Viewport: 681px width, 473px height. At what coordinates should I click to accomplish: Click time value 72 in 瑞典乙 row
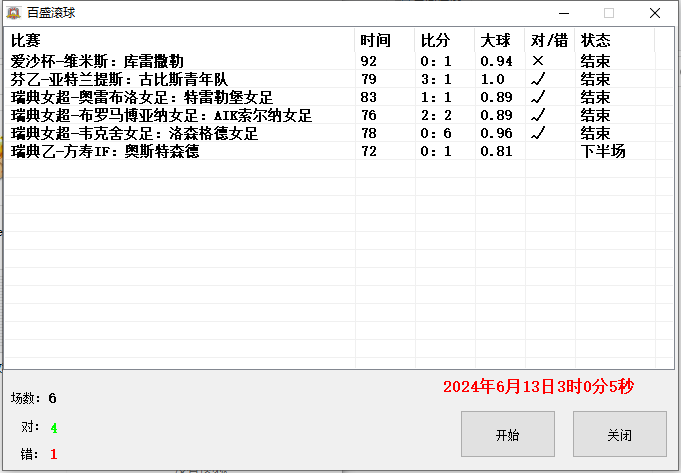coord(368,151)
